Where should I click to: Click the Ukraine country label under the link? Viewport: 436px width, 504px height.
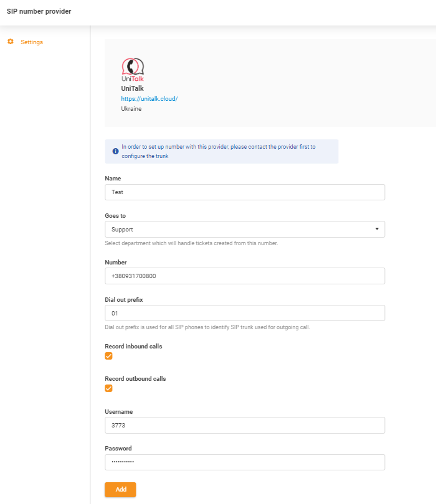(x=131, y=108)
